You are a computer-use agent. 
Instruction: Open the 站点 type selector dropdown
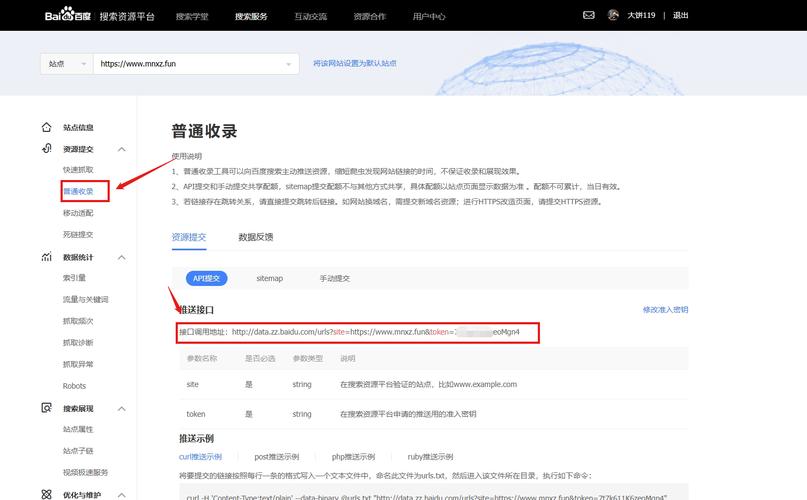(x=66, y=63)
